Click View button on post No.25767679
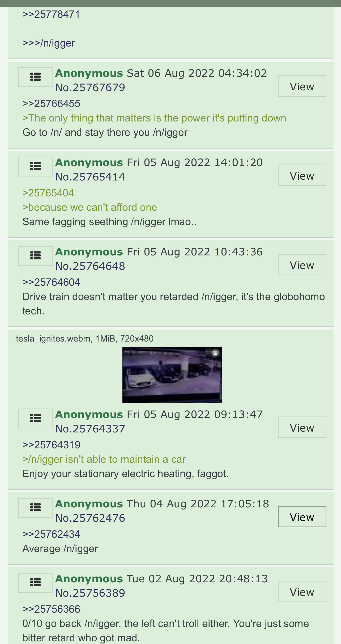The width and height of the screenshot is (341, 644). point(302,86)
